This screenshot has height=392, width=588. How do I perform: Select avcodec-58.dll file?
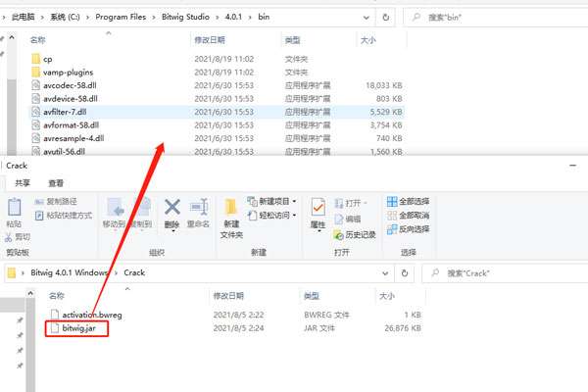(x=70, y=85)
